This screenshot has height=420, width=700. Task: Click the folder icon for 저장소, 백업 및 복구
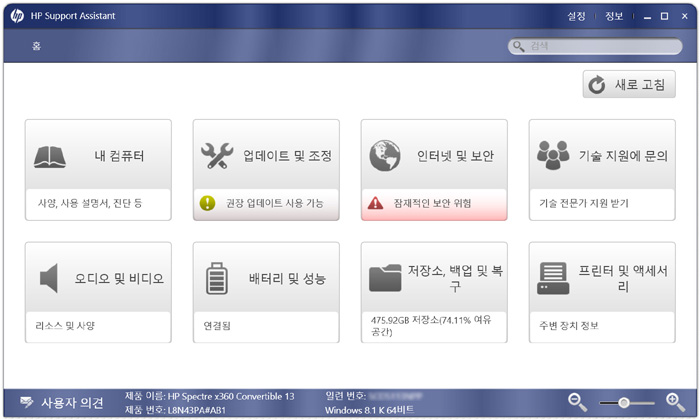click(x=385, y=278)
